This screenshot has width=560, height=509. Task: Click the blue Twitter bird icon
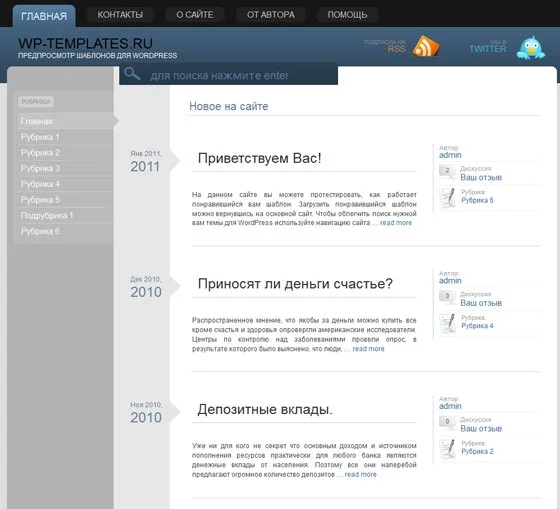tap(531, 48)
